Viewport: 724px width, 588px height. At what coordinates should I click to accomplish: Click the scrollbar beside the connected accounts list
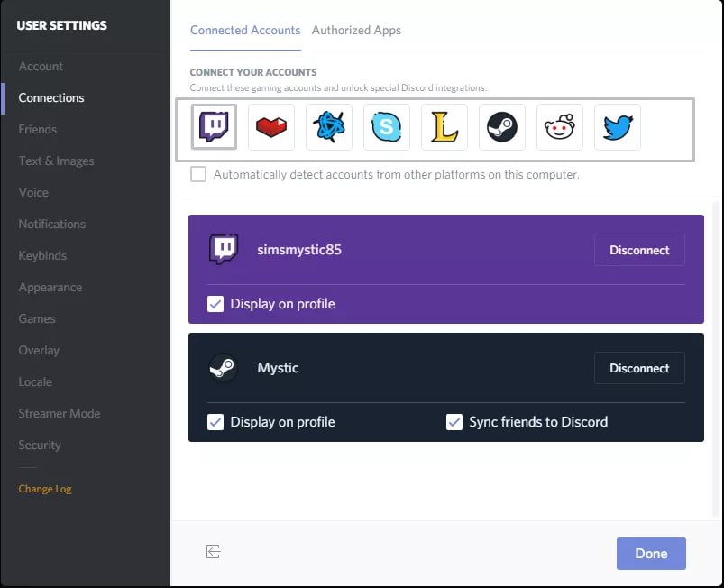tap(716, 358)
